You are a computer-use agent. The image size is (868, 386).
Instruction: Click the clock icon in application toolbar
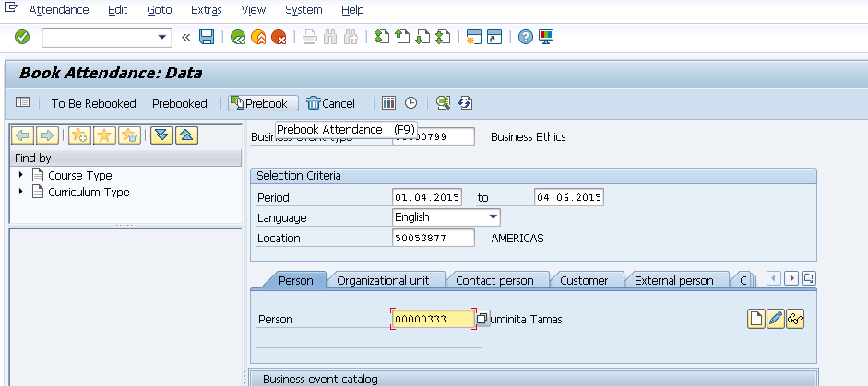(x=410, y=103)
